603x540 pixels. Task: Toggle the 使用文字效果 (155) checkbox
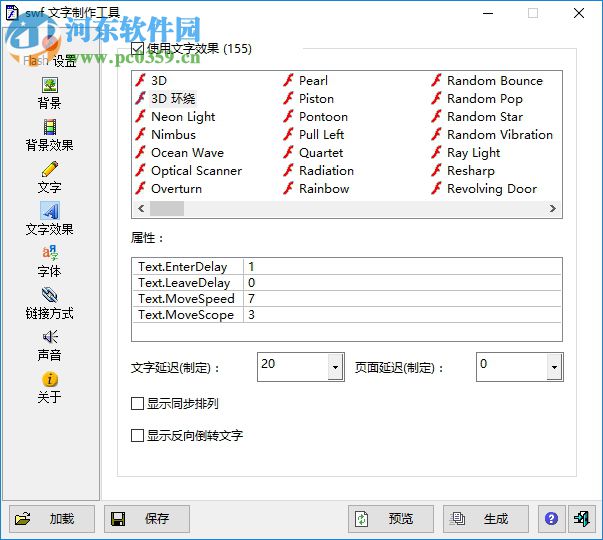[137, 48]
